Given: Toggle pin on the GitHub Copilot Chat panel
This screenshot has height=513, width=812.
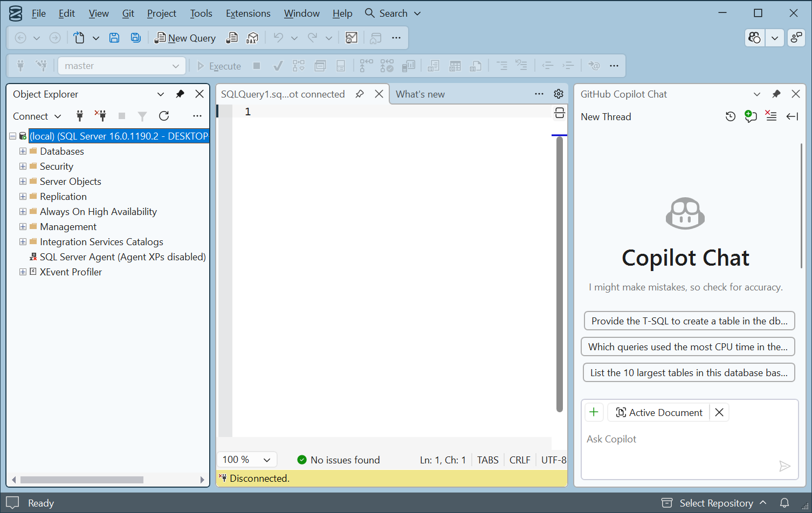Looking at the screenshot, I should (776, 94).
